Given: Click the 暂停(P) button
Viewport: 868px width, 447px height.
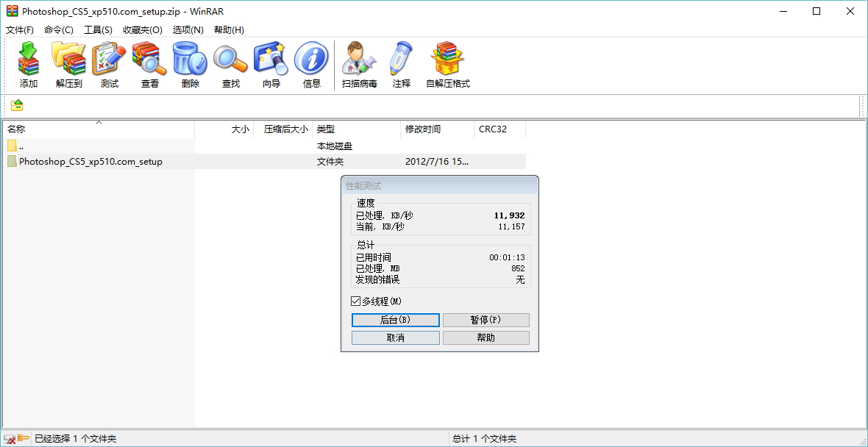Looking at the screenshot, I should pyautogui.click(x=485, y=321).
